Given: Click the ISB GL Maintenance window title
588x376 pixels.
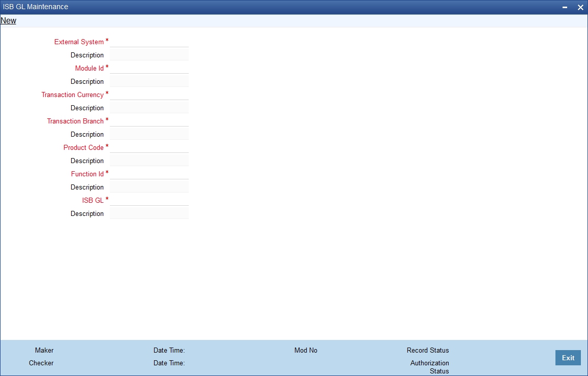Looking at the screenshot, I should [36, 7].
